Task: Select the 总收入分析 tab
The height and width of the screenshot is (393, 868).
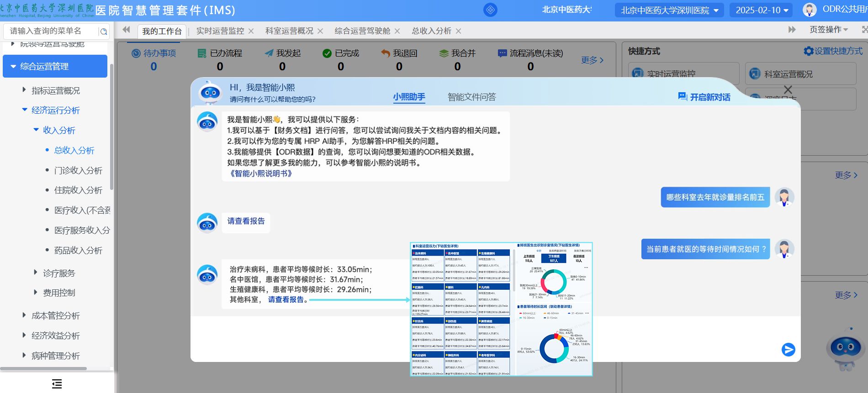Action: tap(431, 31)
